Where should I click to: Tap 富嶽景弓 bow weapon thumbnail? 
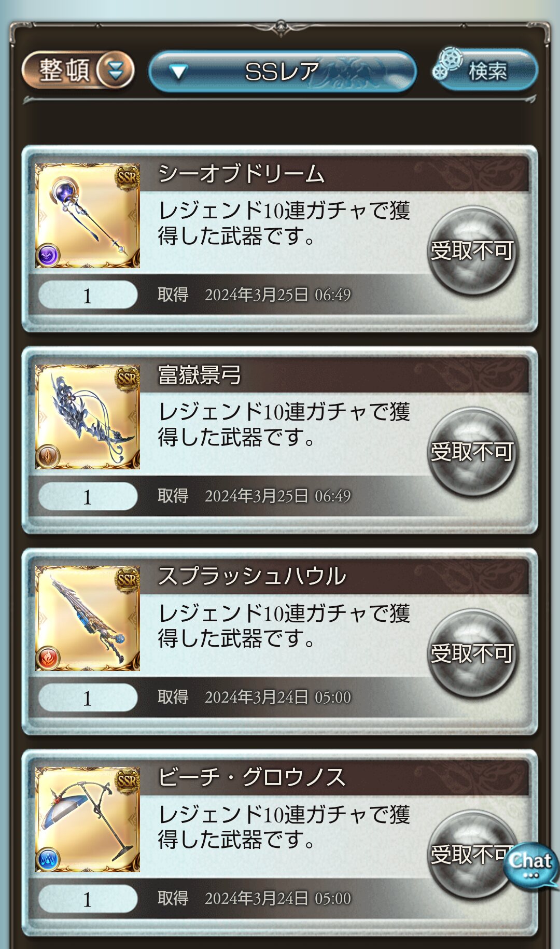[x=88, y=417]
